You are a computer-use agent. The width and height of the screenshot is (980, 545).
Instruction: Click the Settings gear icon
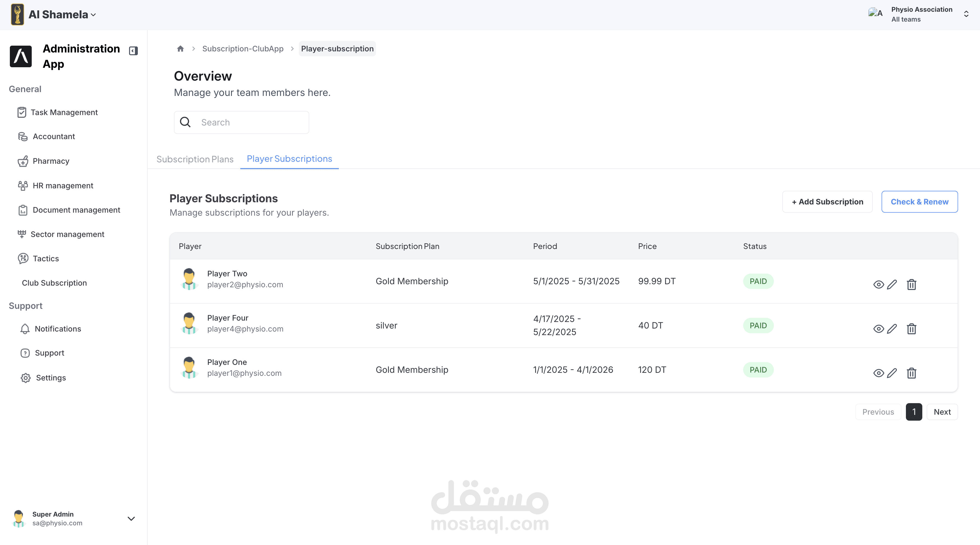(25, 378)
